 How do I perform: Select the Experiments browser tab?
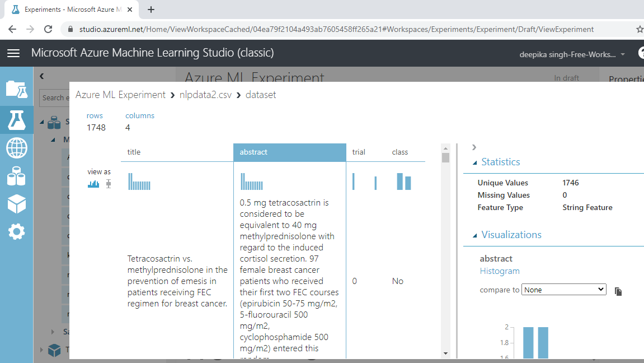72,10
